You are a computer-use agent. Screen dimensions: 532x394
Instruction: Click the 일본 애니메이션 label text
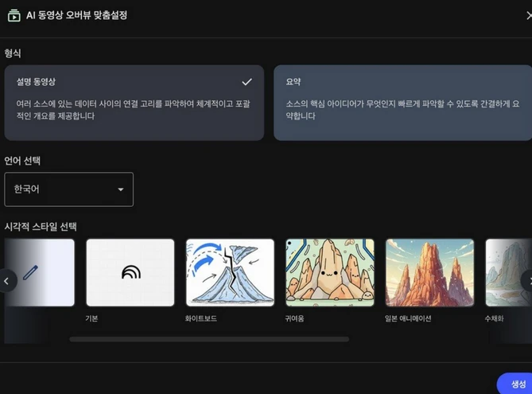408,318
